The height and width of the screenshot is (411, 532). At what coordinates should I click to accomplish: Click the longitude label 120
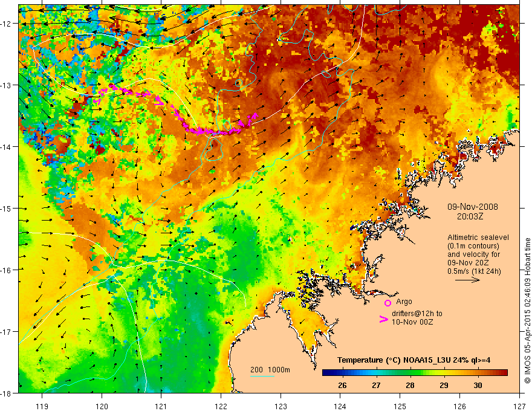point(102,406)
